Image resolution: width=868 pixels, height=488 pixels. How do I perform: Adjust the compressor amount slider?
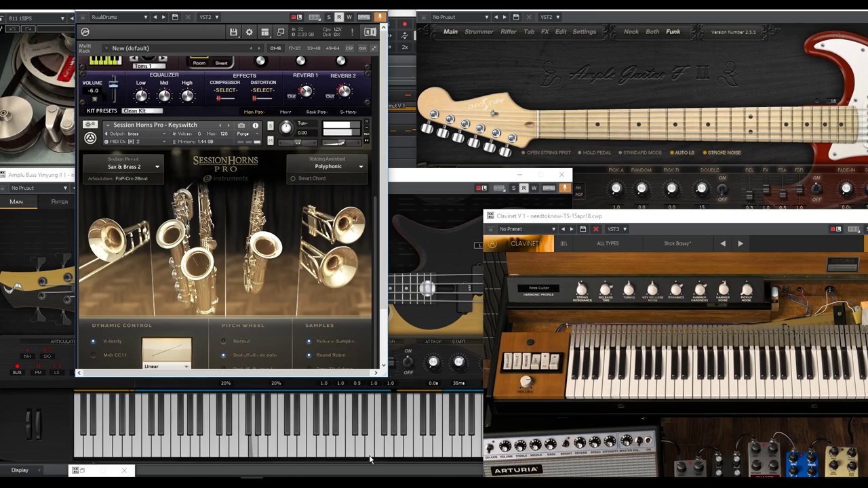click(x=226, y=99)
